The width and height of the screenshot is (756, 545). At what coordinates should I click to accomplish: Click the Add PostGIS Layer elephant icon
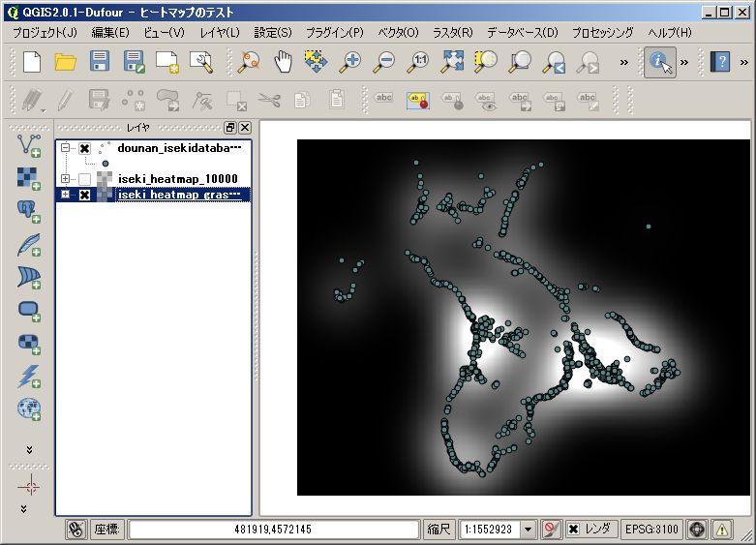pyautogui.click(x=29, y=212)
